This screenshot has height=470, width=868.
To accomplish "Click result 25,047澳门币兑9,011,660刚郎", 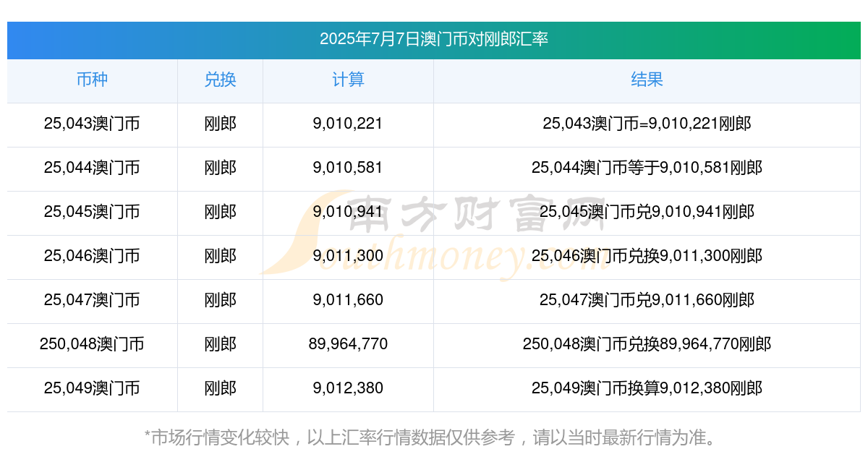I will 647,300.
